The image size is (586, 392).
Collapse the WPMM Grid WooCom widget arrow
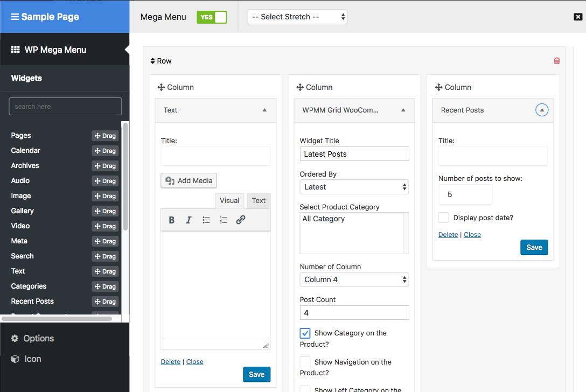point(403,110)
